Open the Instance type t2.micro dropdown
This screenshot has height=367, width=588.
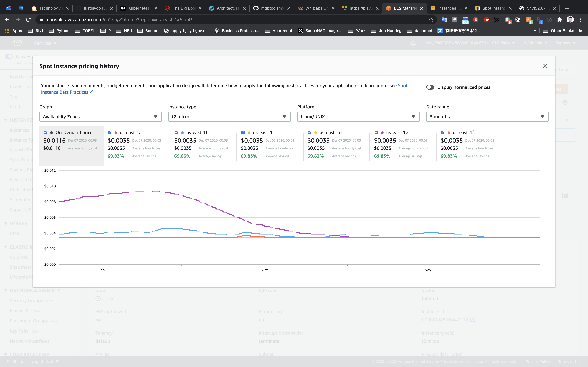(229, 117)
